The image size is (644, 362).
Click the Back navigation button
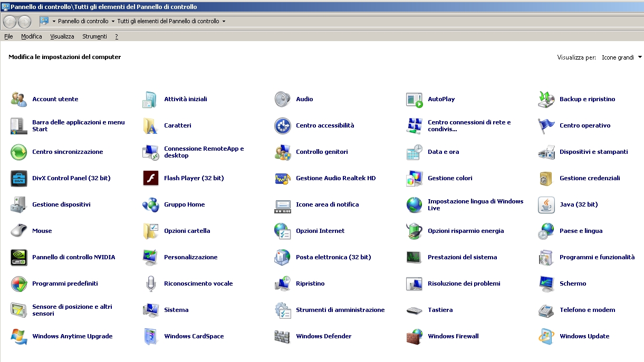click(11, 22)
